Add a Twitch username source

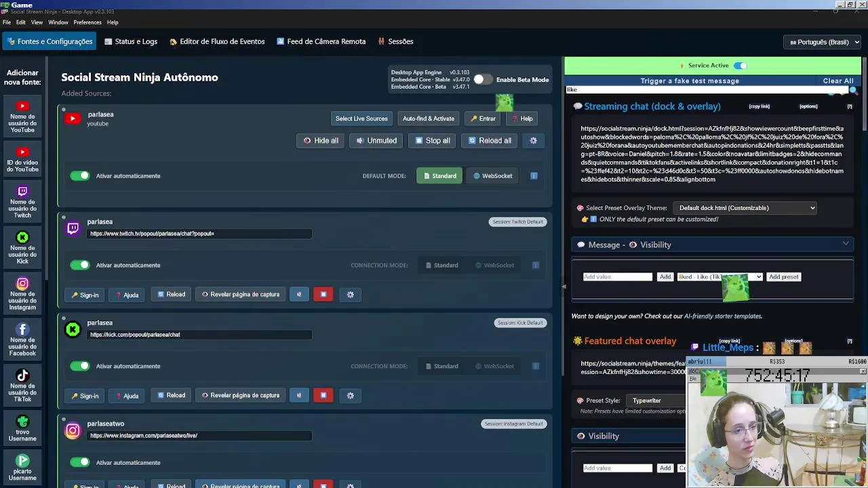(x=22, y=202)
